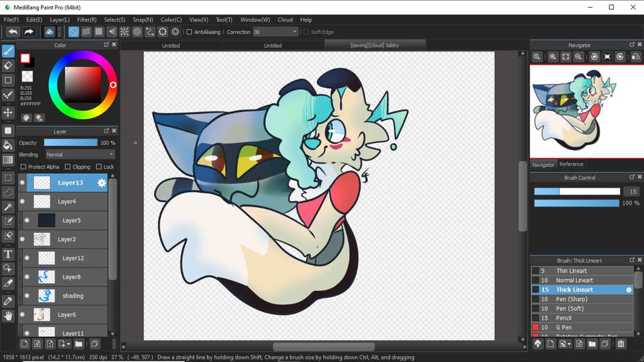Viewport: 644px width, 362px height.
Task: Open the Blending mode dropdown
Action: click(80, 154)
